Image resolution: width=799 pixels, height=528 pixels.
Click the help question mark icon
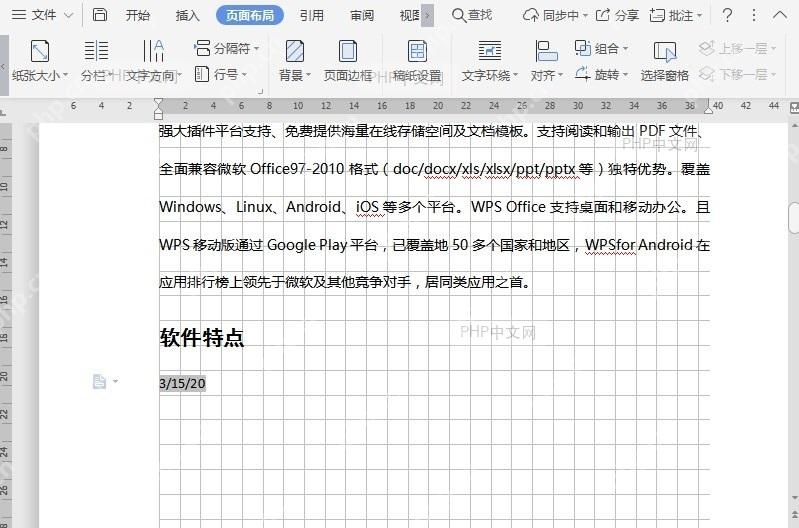tap(727, 15)
